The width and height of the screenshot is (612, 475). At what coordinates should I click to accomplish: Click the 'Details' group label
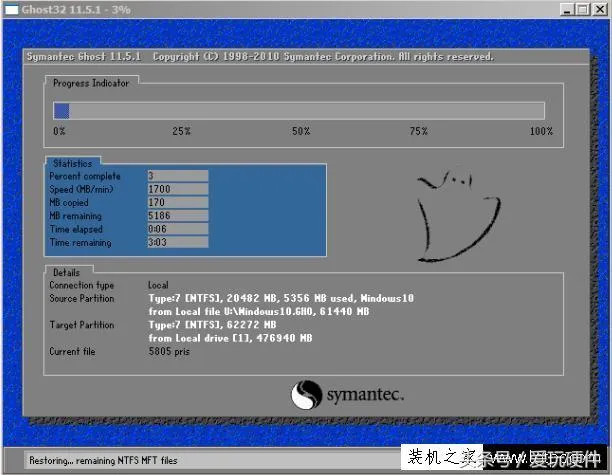[x=66, y=272]
